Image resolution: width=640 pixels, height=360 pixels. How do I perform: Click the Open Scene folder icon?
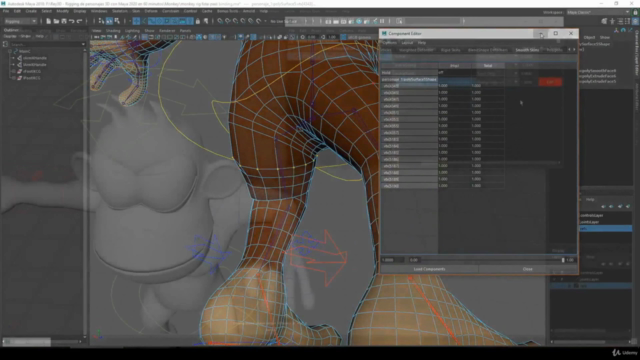pos(56,21)
